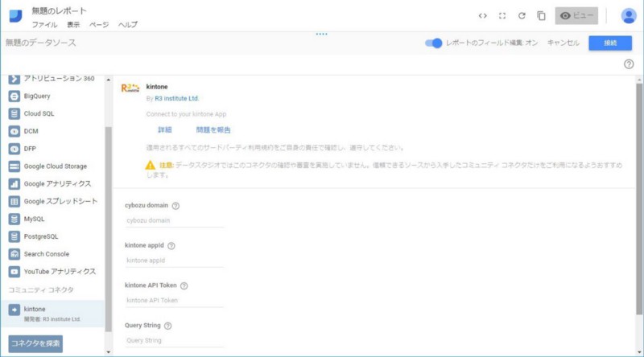The height and width of the screenshot is (357, 644).
Task: Select the PostgreSQL connector icon
Action: click(x=14, y=236)
